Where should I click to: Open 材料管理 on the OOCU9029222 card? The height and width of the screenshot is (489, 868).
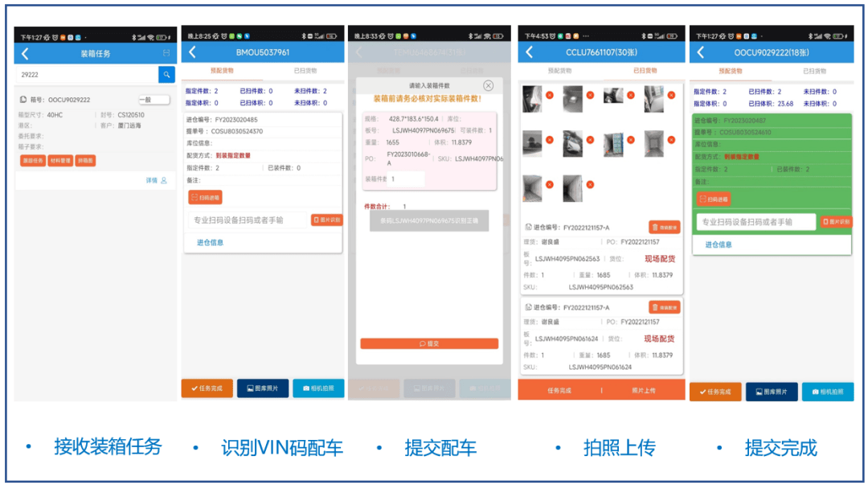tap(60, 161)
